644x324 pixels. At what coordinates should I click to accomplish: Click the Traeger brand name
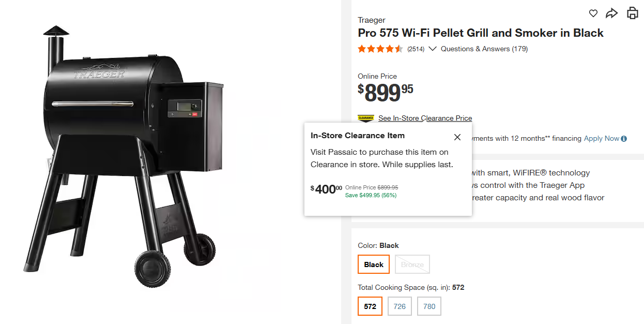(372, 20)
